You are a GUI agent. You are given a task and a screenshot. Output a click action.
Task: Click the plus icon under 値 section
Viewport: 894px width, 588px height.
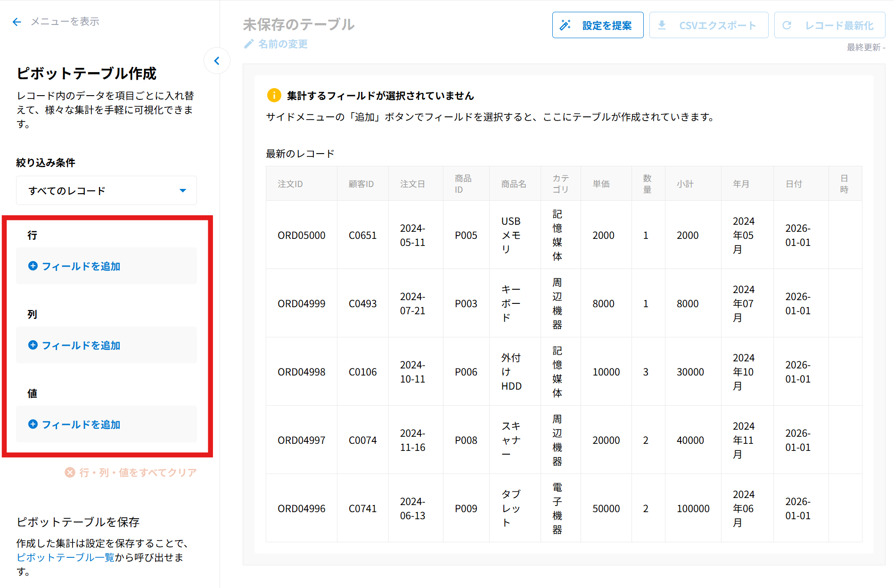click(33, 425)
